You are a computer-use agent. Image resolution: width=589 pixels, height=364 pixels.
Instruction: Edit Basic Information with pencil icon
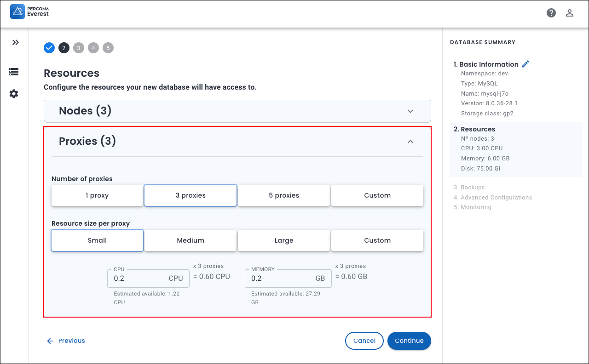pos(525,64)
